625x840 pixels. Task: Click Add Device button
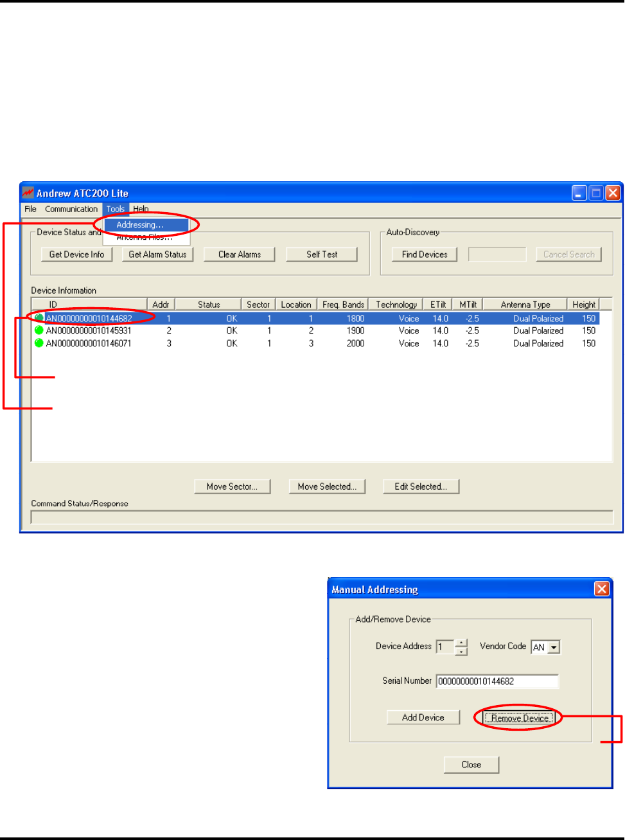click(423, 717)
